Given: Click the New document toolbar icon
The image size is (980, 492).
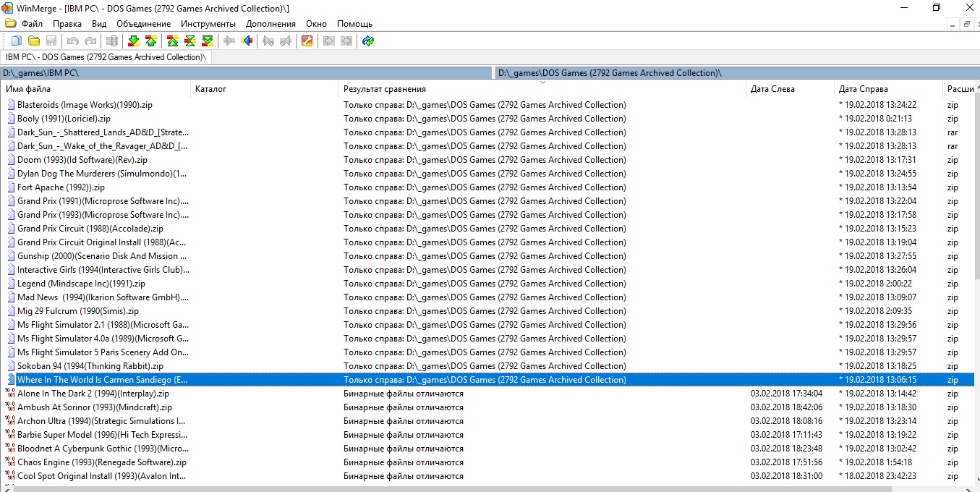Looking at the screenshot, I should [16, 41].
